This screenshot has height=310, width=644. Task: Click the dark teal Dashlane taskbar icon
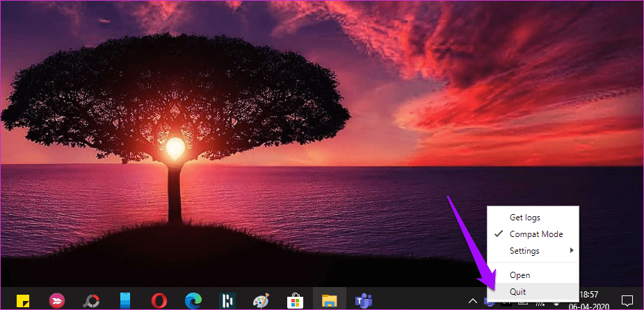(x=227, y=300)
